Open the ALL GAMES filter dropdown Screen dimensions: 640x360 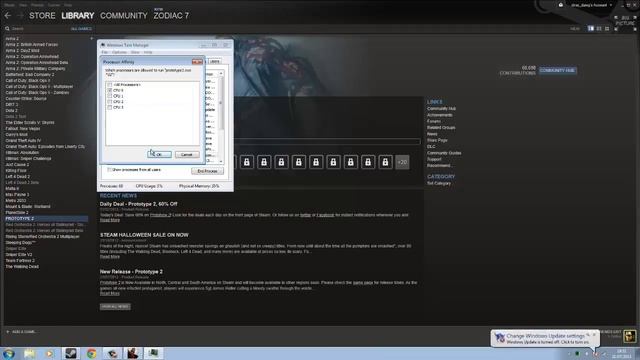[81, 29]
